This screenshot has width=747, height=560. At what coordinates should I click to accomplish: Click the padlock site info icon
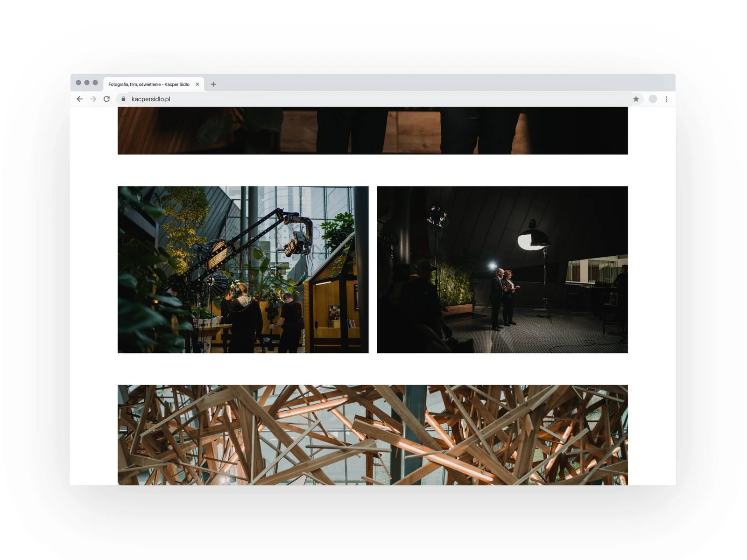123,99
